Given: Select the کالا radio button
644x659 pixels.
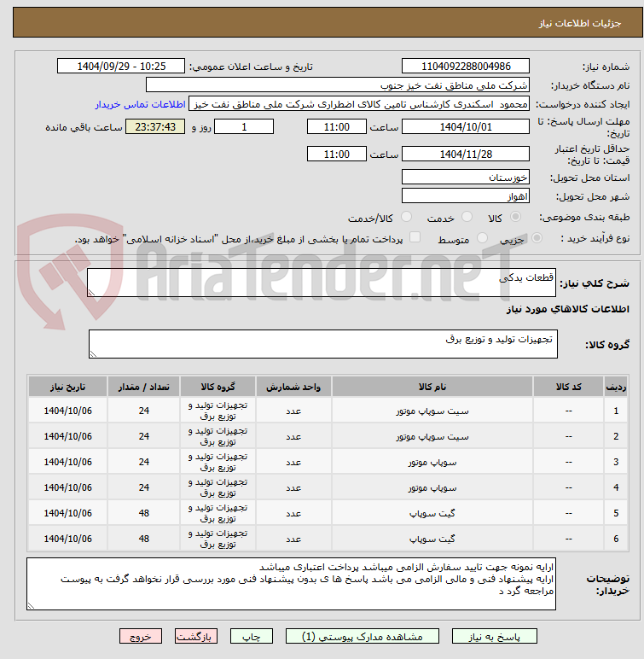Looking at the screenshot, I should pyautogui.click(x=515, y=217).
